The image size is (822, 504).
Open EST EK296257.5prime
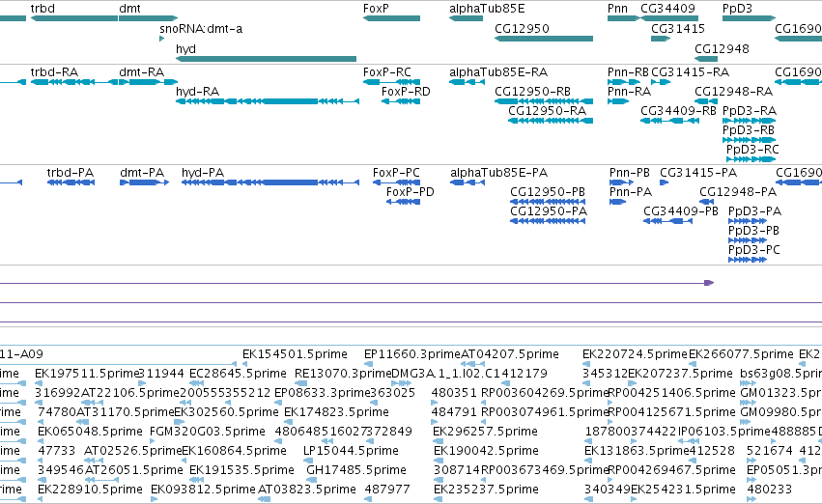coord(485,432)
